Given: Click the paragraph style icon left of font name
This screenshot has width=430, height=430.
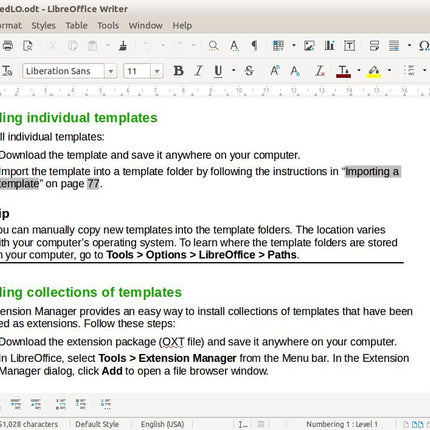Looking at the screenshot, I should tap(7, 71).
